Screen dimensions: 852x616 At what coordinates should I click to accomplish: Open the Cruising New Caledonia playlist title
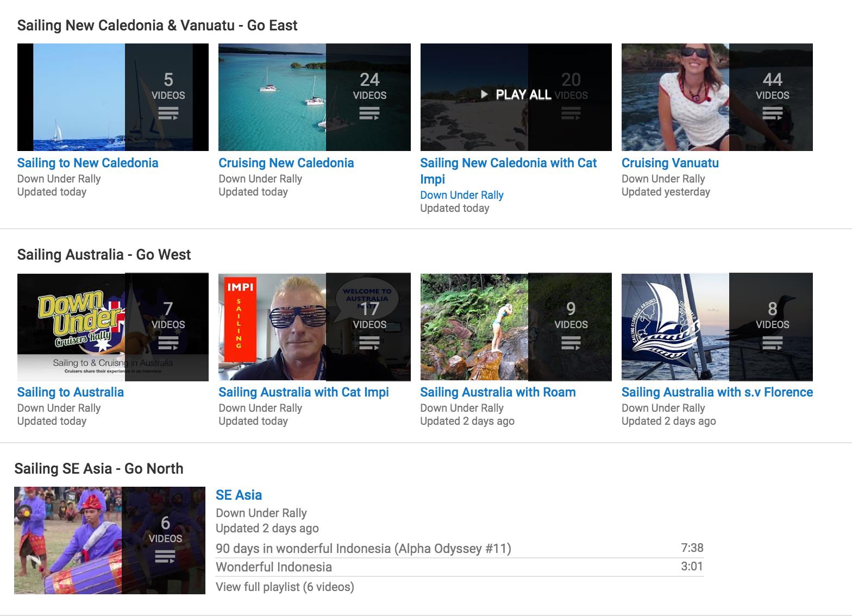pyautogui.click(x=286, y=163)
